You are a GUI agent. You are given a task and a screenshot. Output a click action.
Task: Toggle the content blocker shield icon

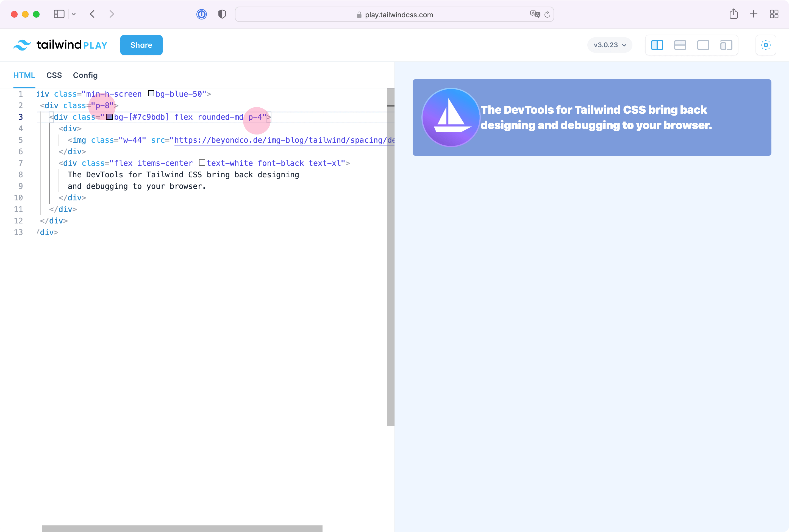tap(222, 14)
